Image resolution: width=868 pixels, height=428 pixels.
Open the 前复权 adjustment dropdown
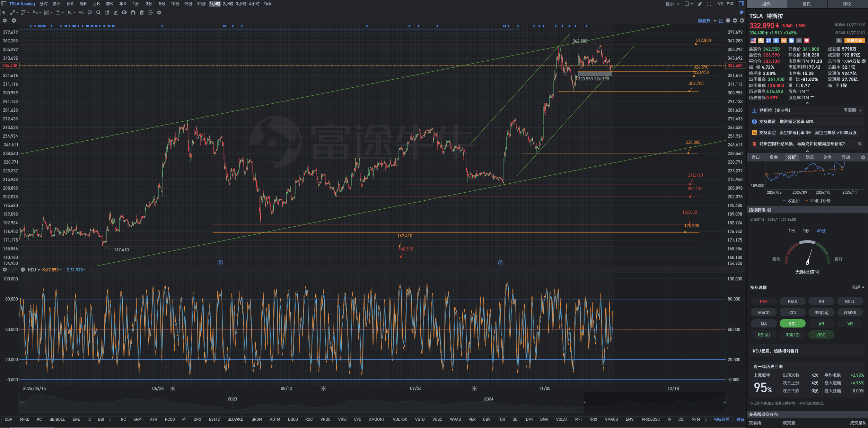coord(707,21)
